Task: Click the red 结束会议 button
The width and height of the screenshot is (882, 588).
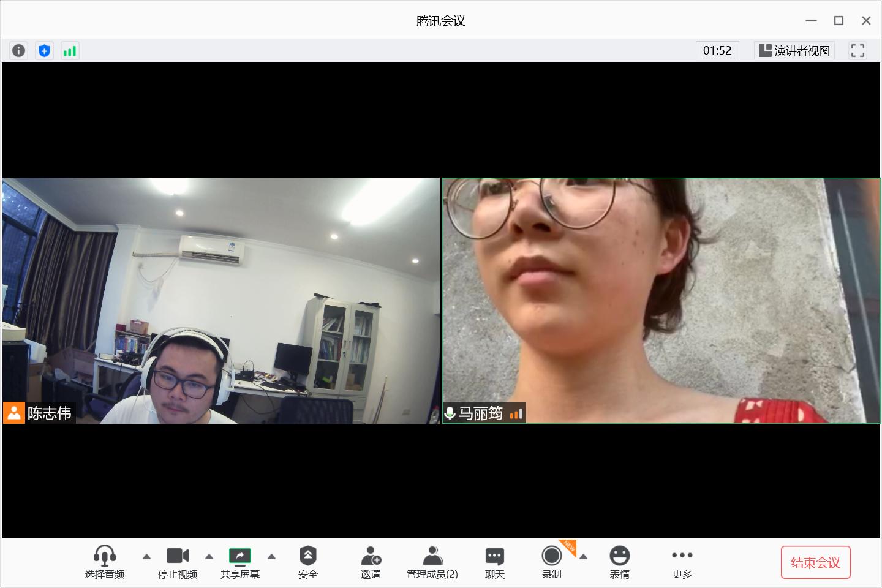Action: (x=815, y=562)
